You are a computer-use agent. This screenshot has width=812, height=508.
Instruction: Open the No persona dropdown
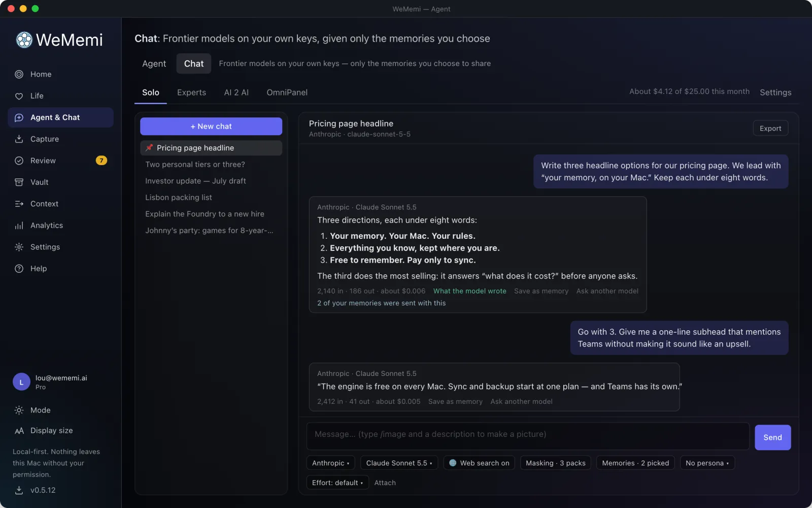[x=707, y=463]
